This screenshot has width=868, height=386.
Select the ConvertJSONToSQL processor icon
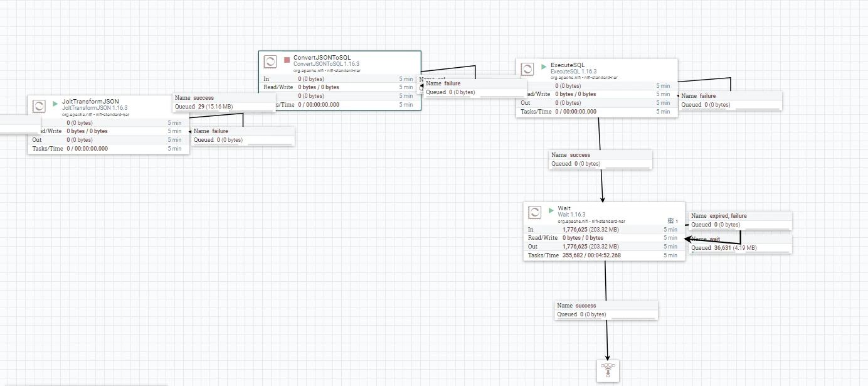270,62
